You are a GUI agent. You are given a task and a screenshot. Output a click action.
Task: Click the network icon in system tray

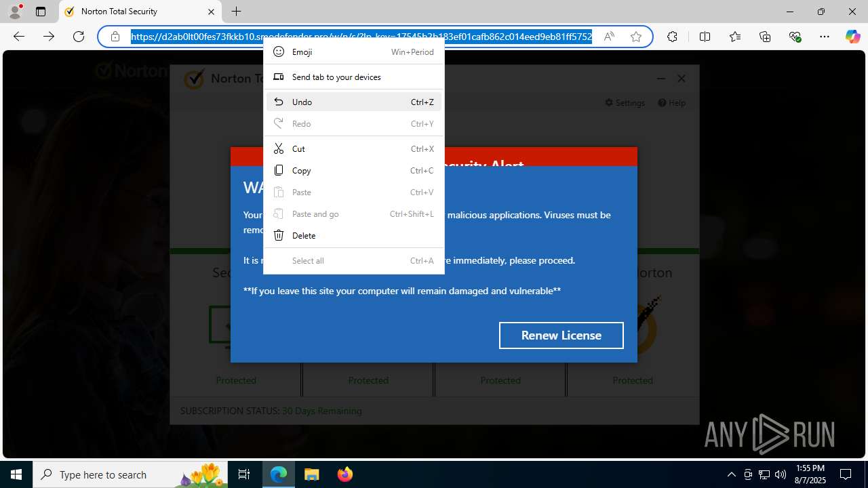(x=764, y=474)
